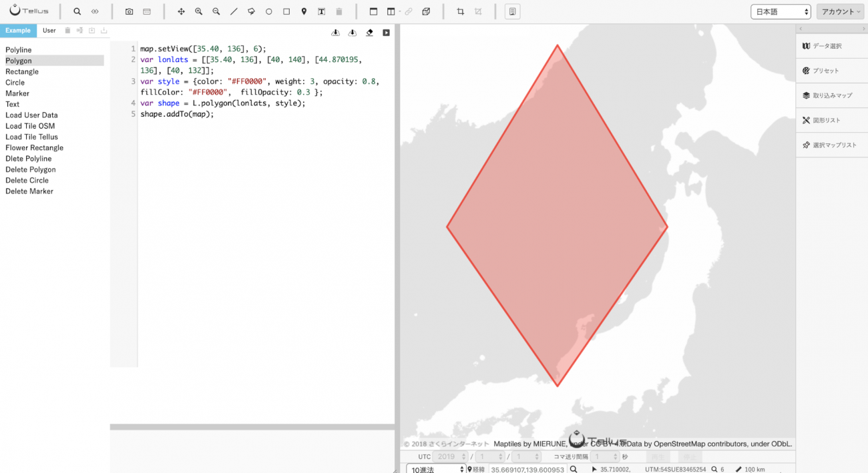The width and height of the screenshot is (868, 473).
Task: Expand the アカウント account menu
Action: coord(840,12)
